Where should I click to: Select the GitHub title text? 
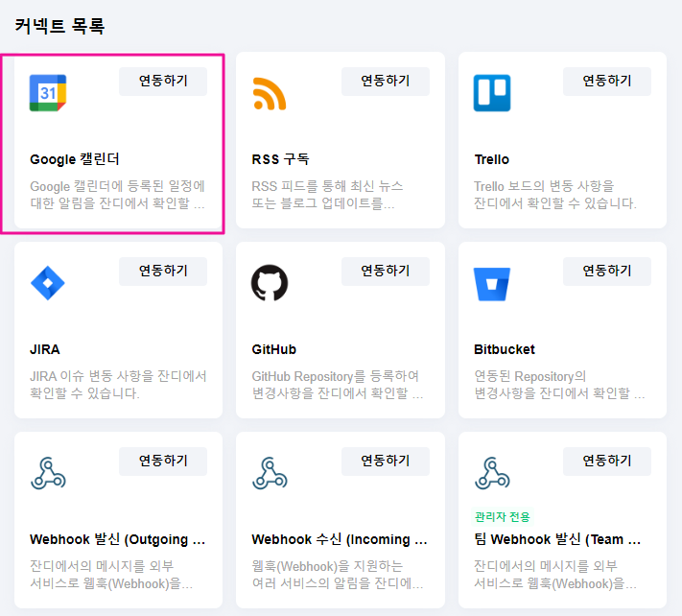(x=274, y=350)
